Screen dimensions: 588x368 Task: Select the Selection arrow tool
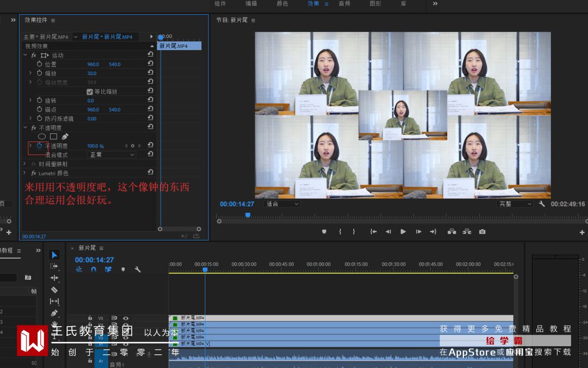[54, 255]
